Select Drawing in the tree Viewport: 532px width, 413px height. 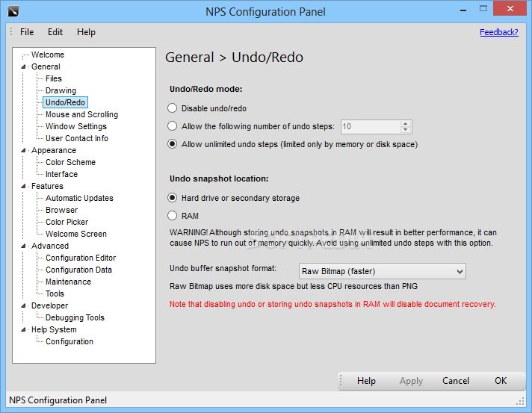coord(61,90)
